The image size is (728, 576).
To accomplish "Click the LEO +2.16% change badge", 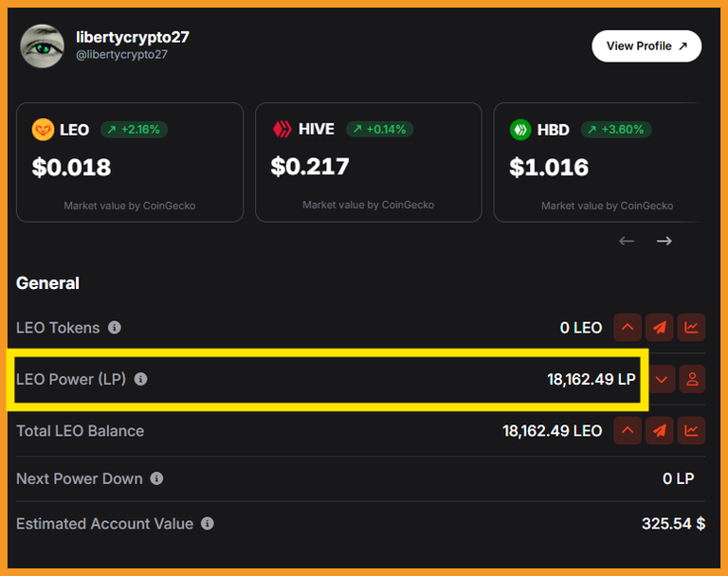I will click(135, 130).
